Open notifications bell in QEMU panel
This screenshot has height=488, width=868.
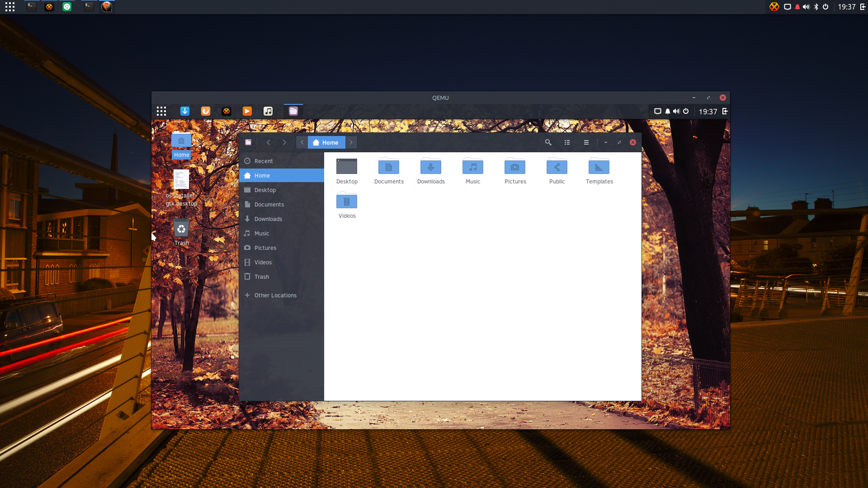667,111
